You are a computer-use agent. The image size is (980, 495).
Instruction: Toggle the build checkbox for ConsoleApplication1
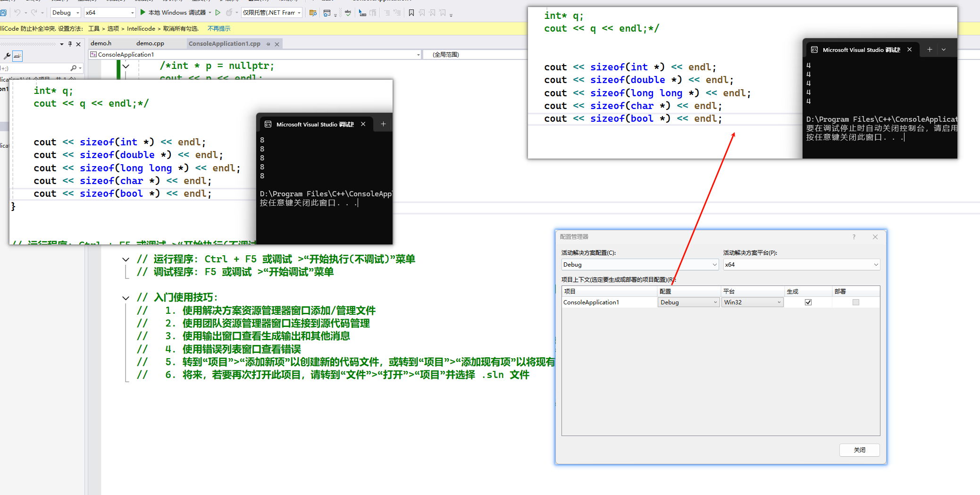click(808, 302)
